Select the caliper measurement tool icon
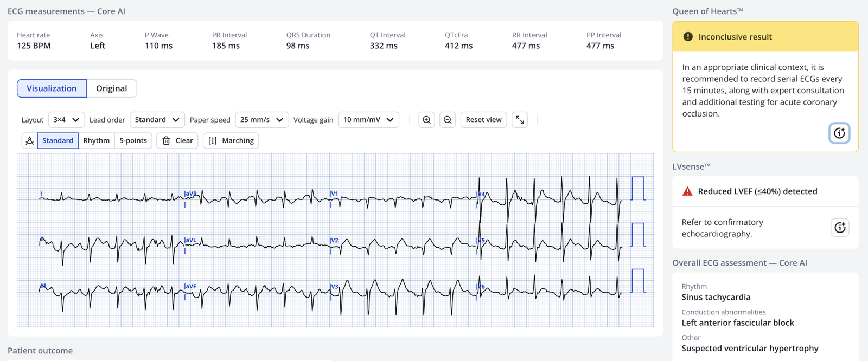The image size is (868, 361). click(x=30, y=140)
